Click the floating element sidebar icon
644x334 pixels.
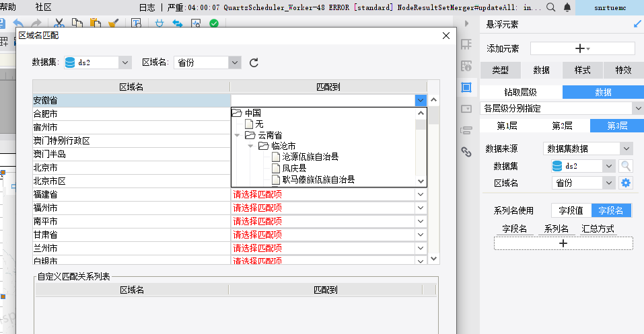click(x=466, y=87)
